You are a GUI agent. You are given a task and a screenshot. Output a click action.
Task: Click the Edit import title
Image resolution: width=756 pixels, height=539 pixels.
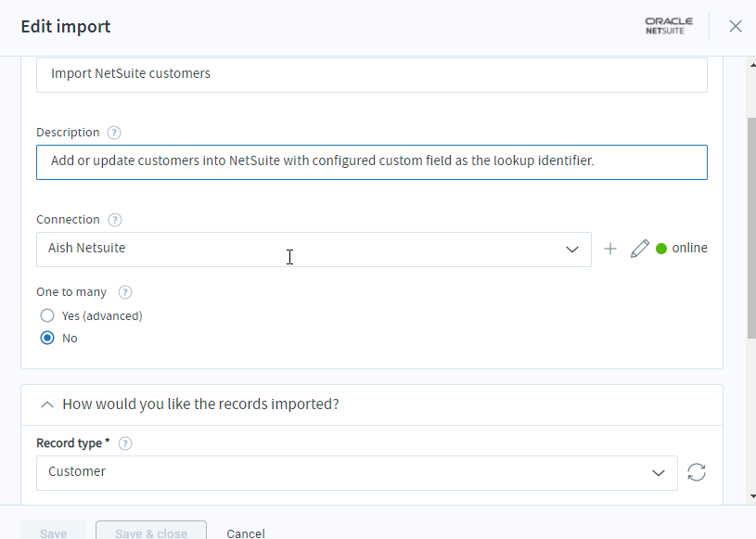(x=66, y=27)
